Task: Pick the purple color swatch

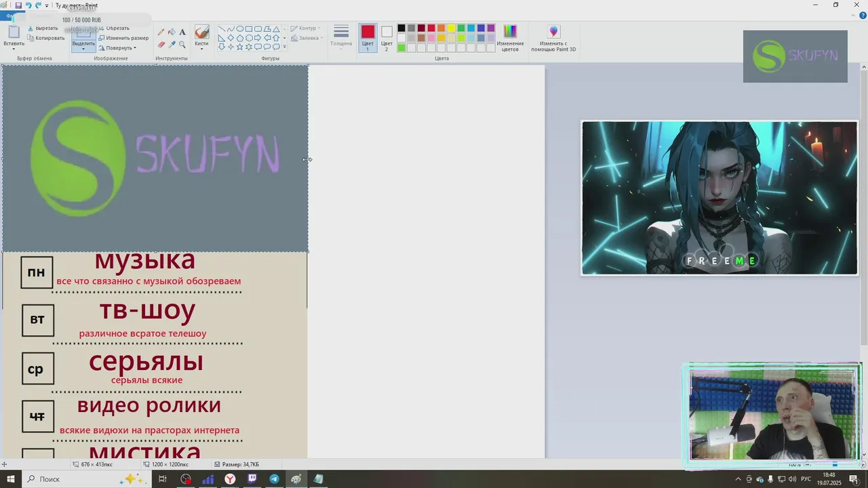Action: (491, 28)
